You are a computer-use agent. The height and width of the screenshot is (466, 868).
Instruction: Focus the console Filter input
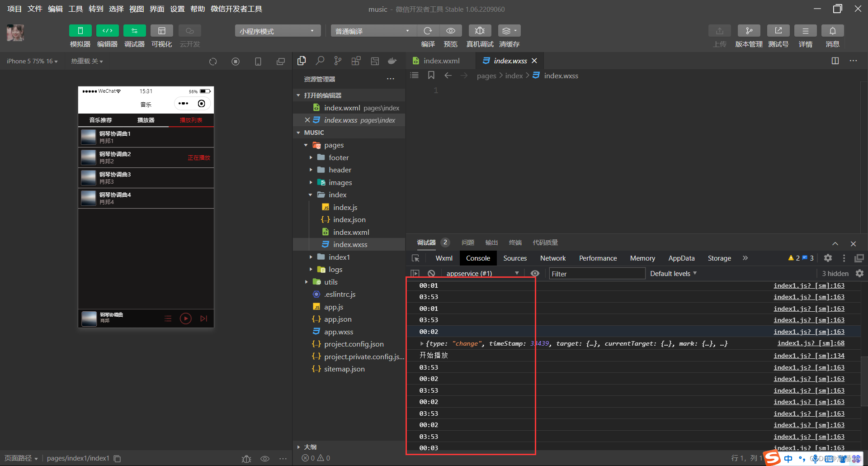tap(597, 273)
